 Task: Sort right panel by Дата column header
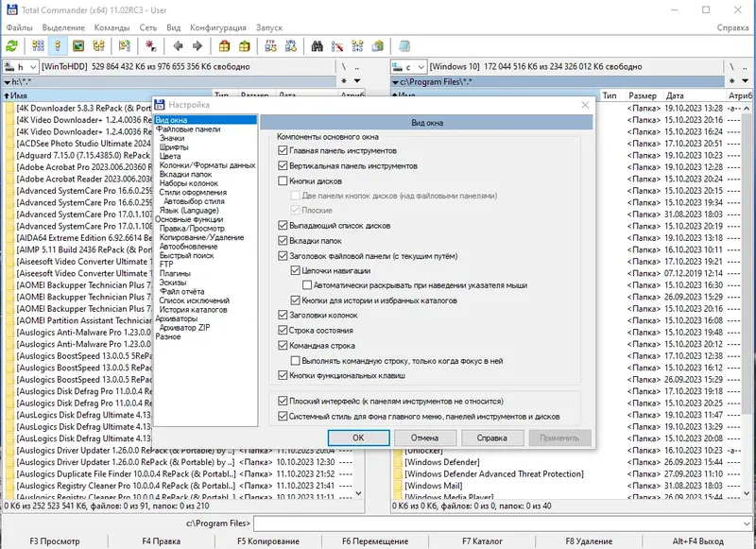tap(694, 95)
